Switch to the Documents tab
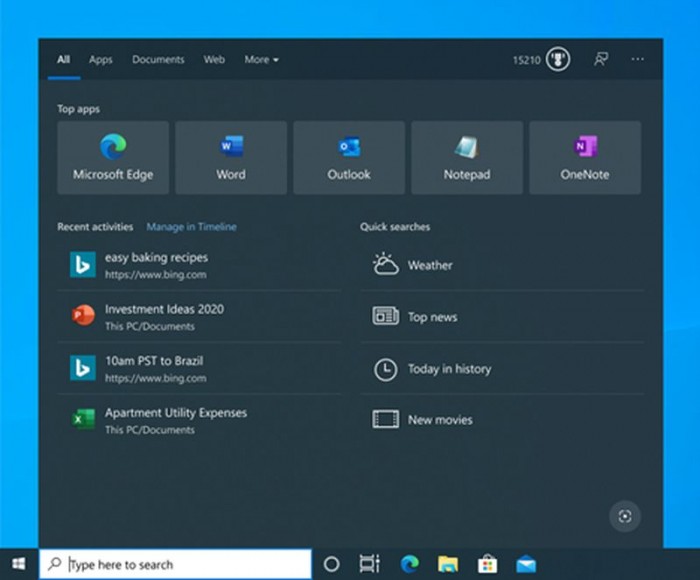Screen dimensions: 700x580 coord(158,60)
